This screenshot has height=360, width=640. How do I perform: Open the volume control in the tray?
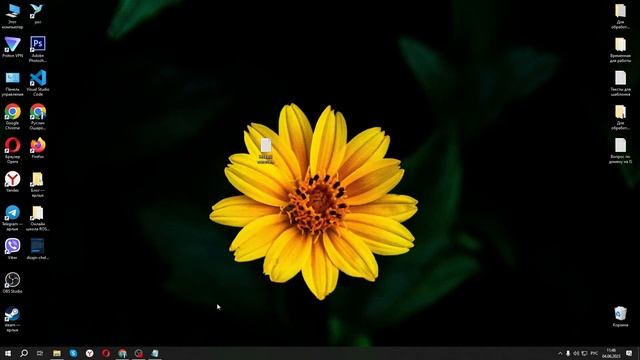[576, 353]
